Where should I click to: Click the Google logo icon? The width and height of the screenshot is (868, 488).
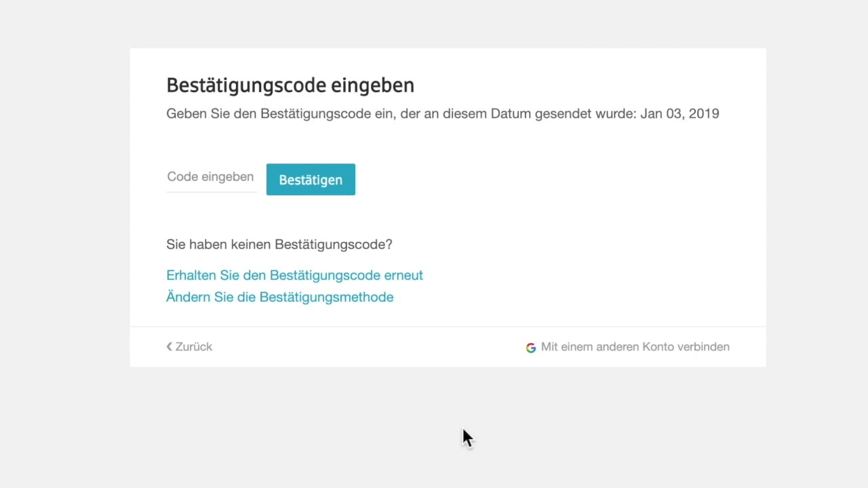pyautogui.click(x=531, y=348)
